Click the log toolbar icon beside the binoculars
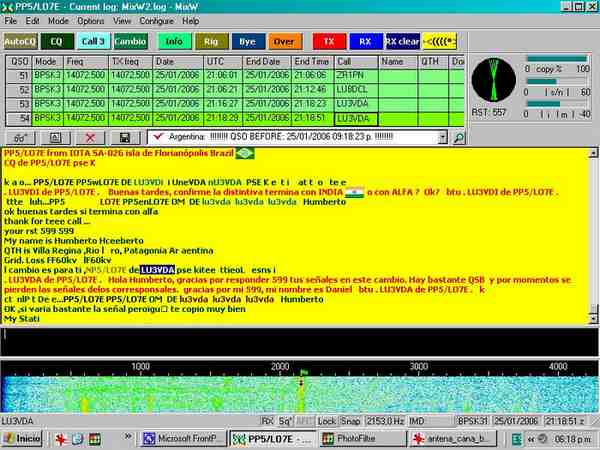This screenshot has height=450, width=600. (55, 136)
